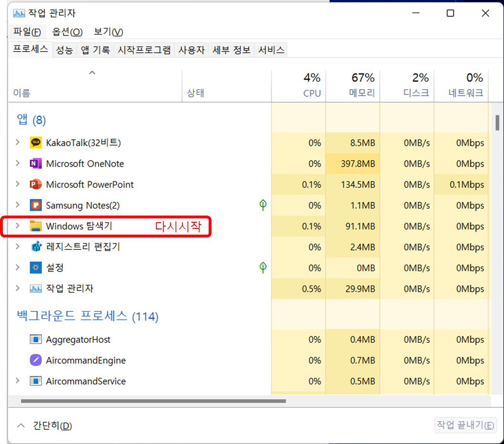
Task: Sort processes by the 디스크 column
Action: tap(407, 86)
